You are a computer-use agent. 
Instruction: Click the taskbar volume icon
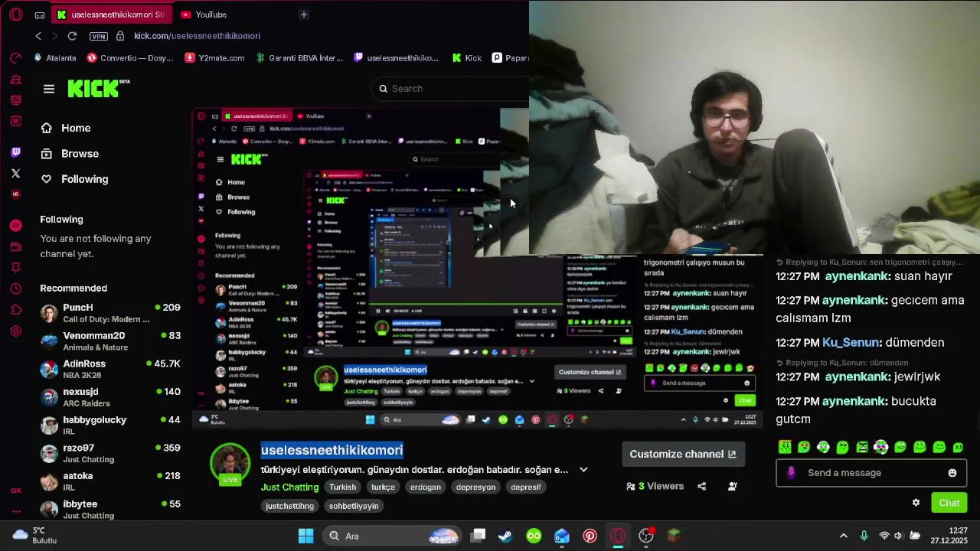898,536
